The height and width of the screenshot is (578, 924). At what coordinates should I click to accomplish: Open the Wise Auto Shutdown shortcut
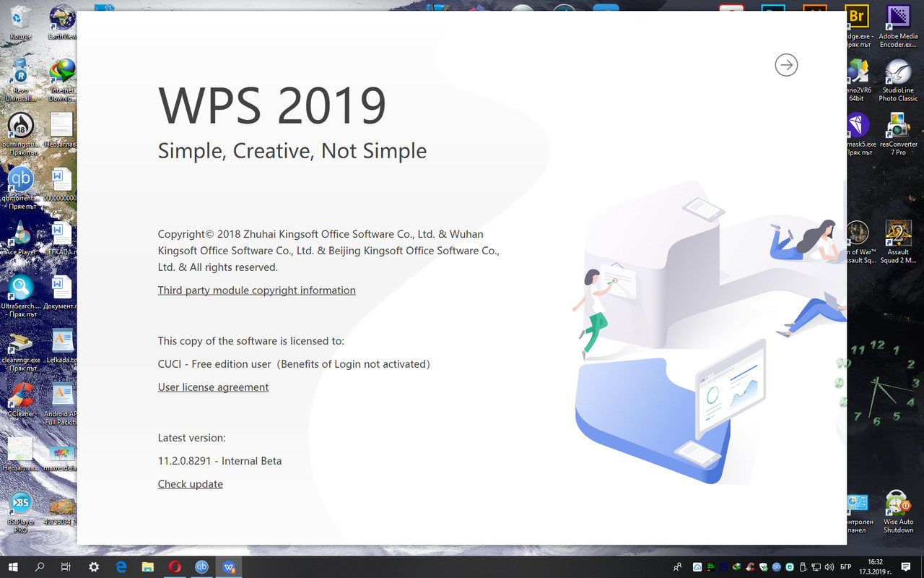pyautogui.click(x=898, y=512)
